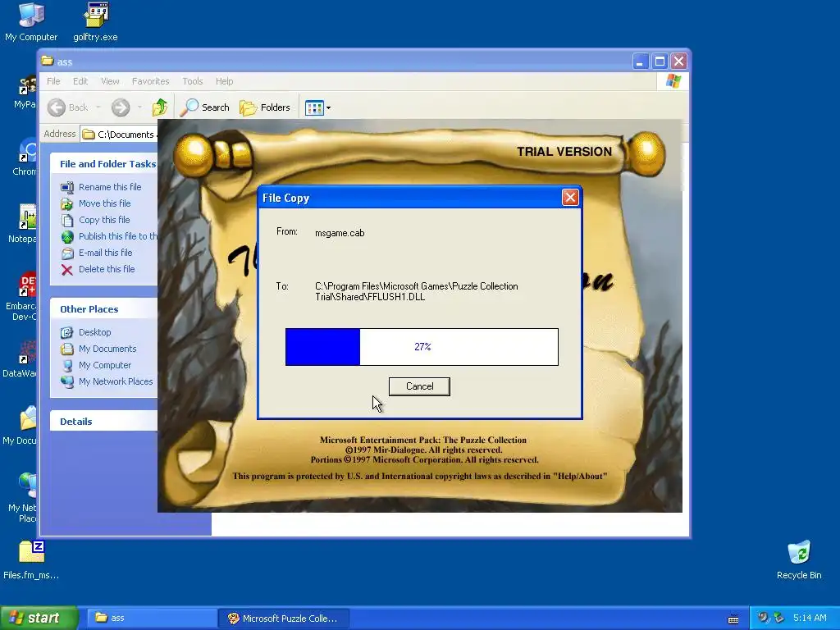The height and width of the screenshot is (630, 840).
Task: Click the Forward navigation arrow
Action: pyautogui.click(x=121, y=107)
